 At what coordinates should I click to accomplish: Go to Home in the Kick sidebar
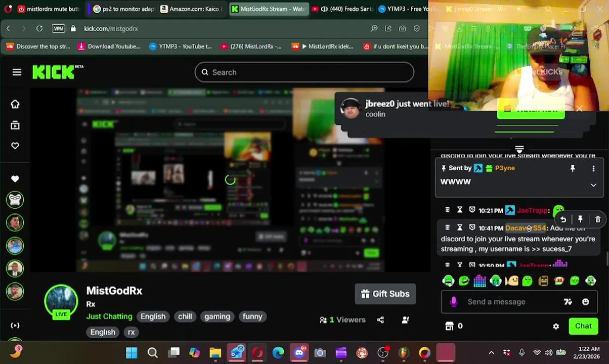pos(15,104)
